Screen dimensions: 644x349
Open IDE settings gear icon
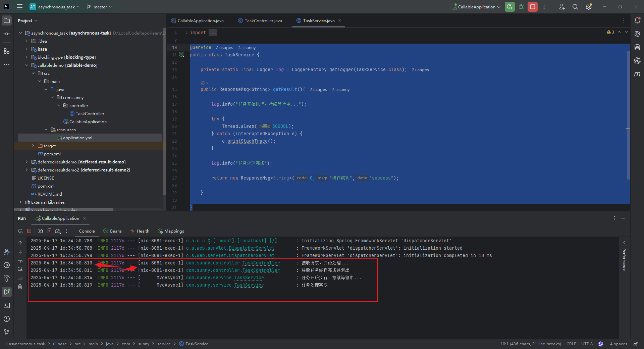tap(589, 7)
